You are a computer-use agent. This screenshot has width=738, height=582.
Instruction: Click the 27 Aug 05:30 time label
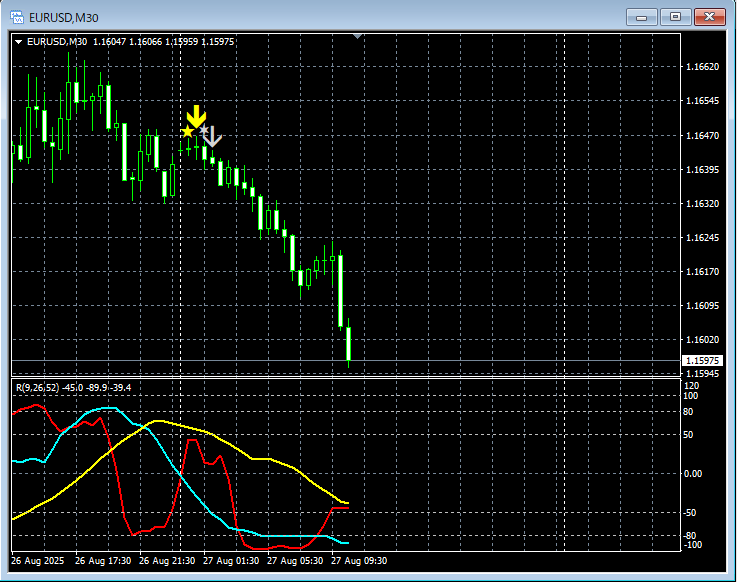[295, 561]
